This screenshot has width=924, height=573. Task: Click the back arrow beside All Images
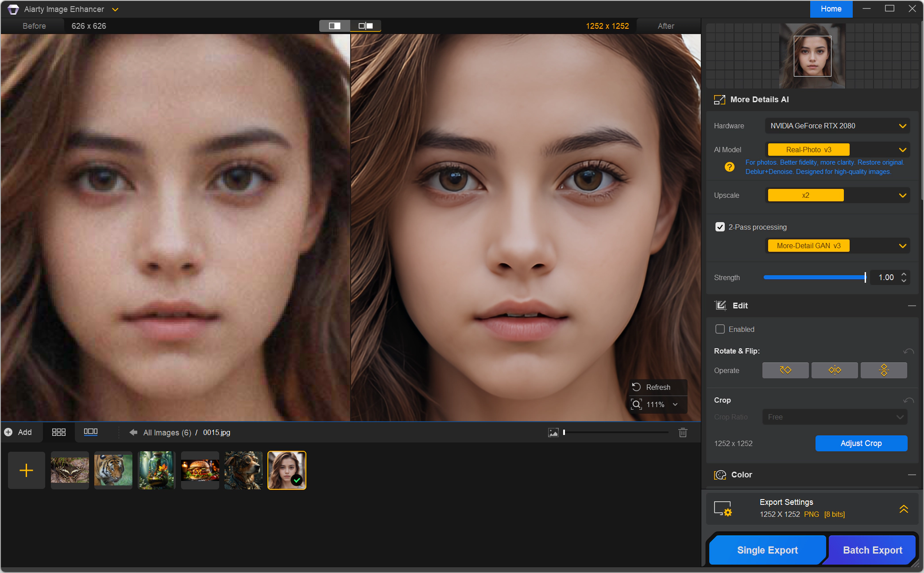tap(133, 432)
